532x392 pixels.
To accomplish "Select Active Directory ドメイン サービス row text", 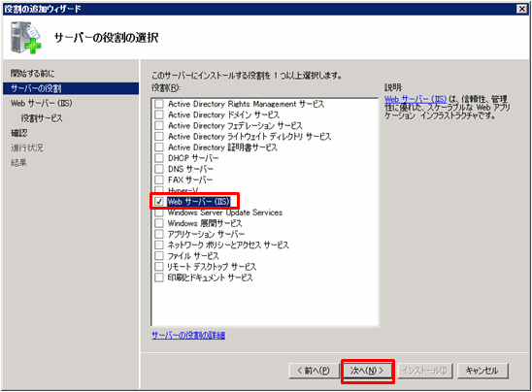I will click(x=224, y=114).
